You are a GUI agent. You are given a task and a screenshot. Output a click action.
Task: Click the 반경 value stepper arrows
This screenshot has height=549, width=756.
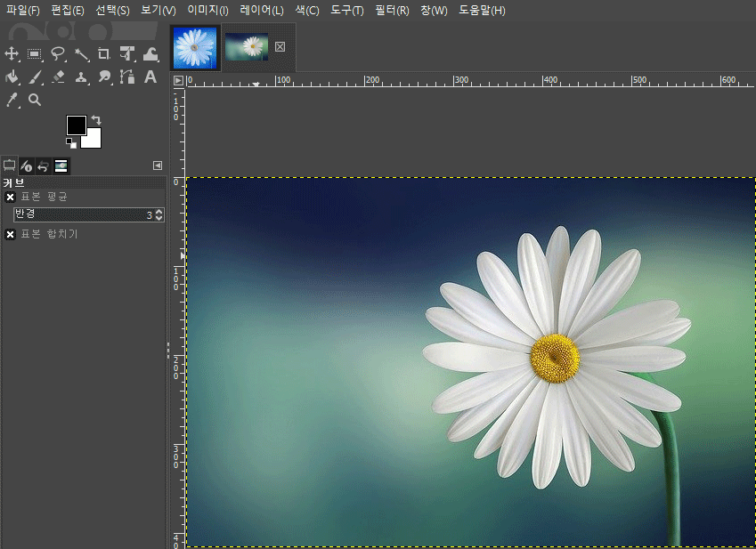tap(159, 214)
